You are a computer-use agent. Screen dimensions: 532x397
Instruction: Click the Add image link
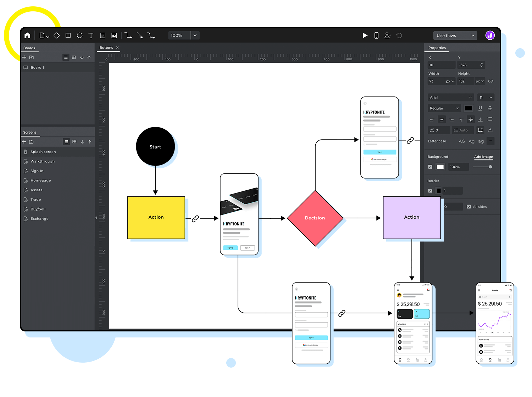483,157
